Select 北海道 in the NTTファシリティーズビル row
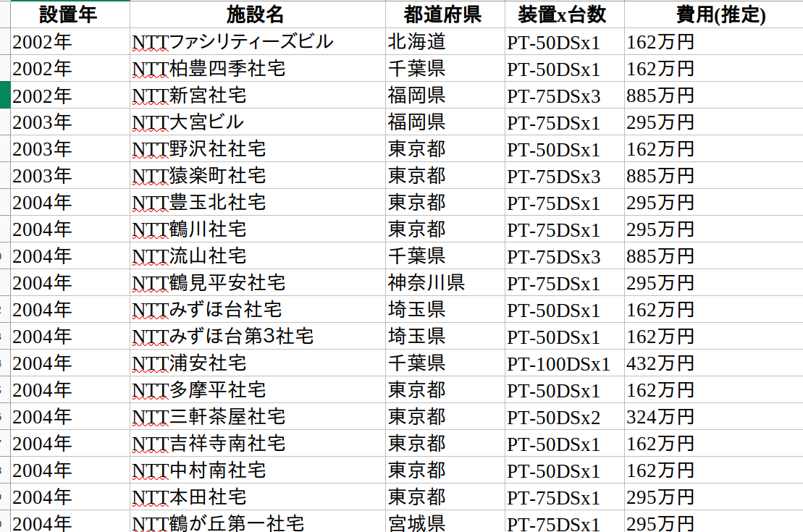This screenshot has width=803, height=532. point(445,41)
